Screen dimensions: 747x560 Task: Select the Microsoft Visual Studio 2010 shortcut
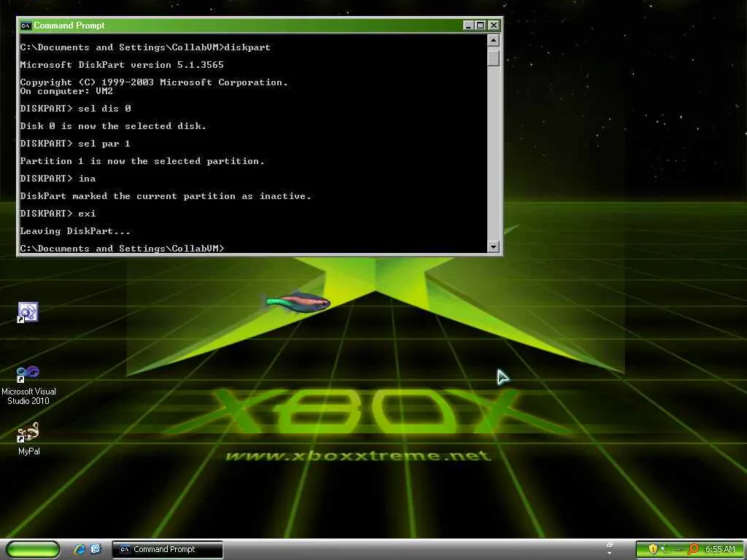pyautogui.click(x=28, y=385)
